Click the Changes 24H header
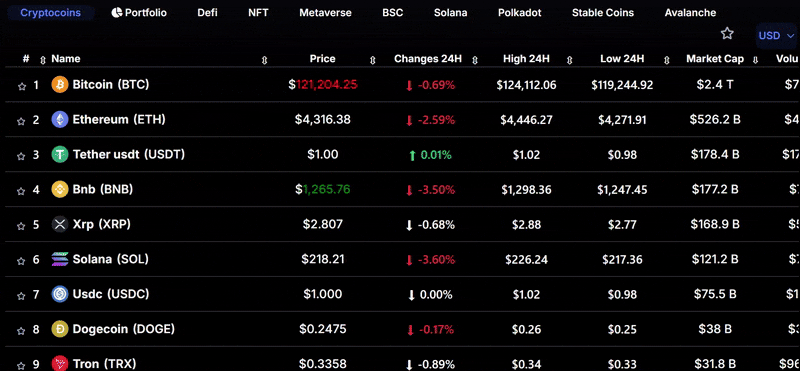The height and width of the screenshot is (371, 800). pos(428,59)
